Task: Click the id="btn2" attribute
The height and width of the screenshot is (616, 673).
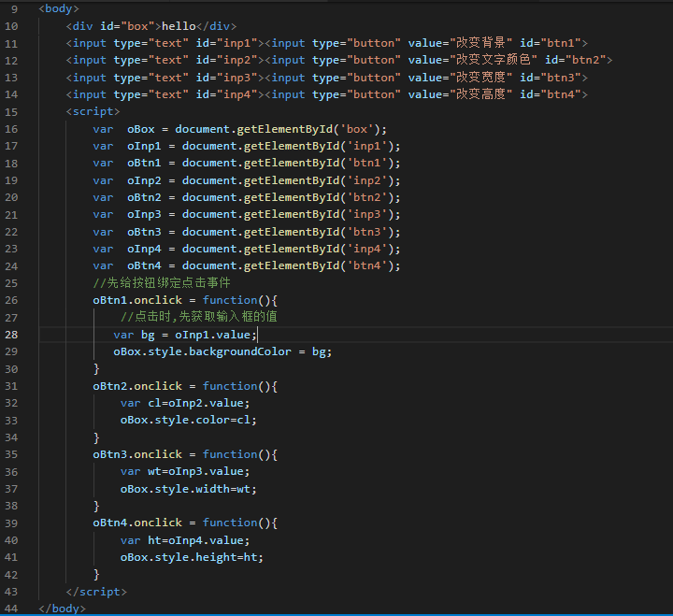Action: tap(576, 60)
